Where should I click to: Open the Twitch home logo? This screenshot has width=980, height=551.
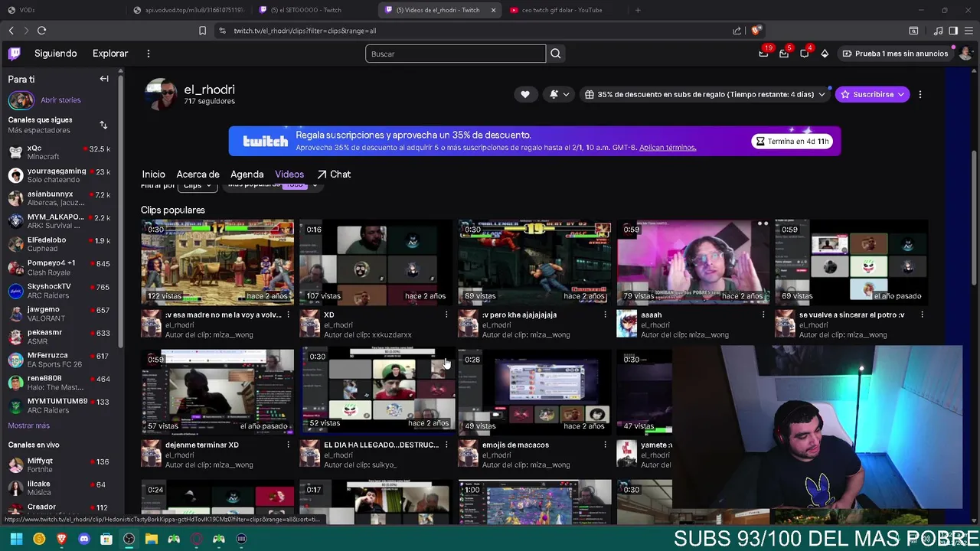click(15, 54)
